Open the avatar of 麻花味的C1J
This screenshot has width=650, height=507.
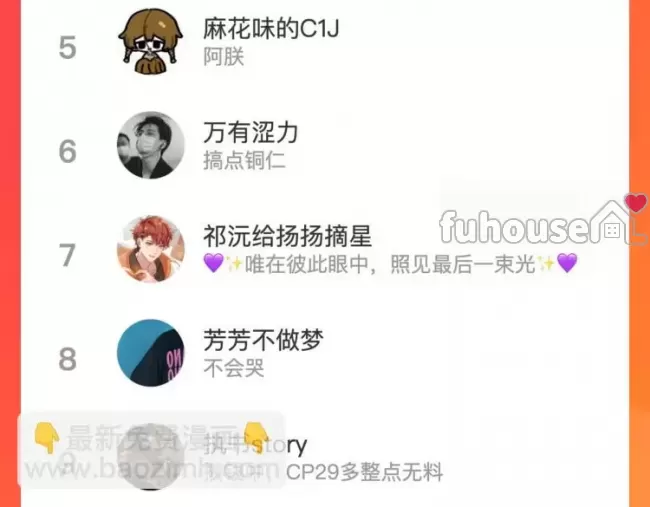[x=150, y=41]
